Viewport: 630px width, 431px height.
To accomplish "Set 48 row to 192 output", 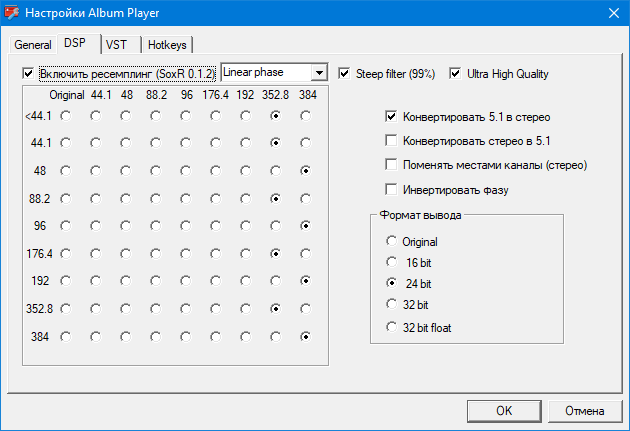I will coord(245,171).
